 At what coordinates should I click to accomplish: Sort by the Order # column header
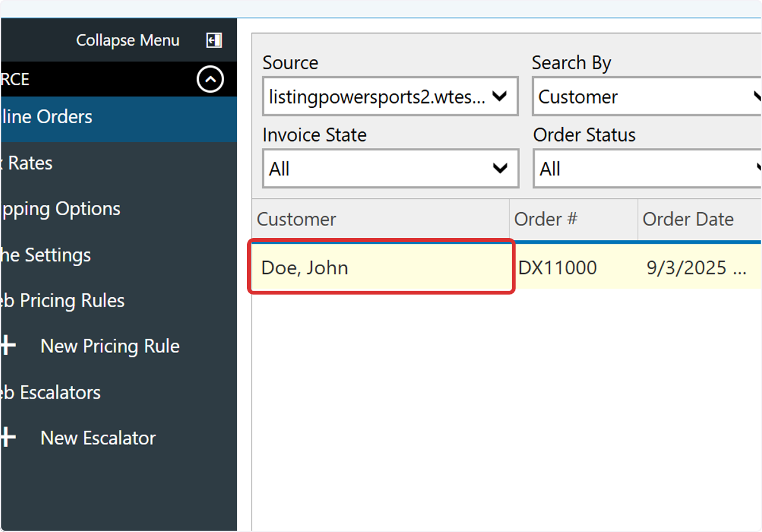click(574, 220)
